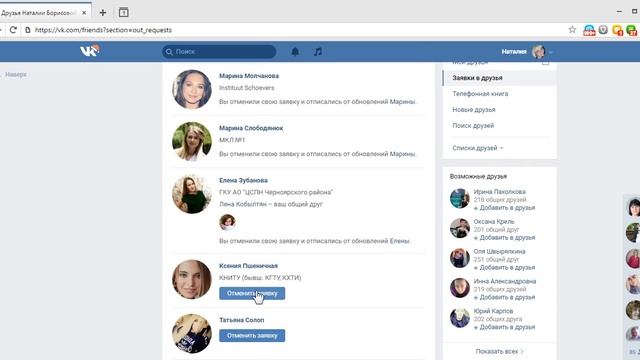Image resolution: width=640 pixels, height=360 pixels.
Task: Open the tab overview icon beside new tab
Action: [x=124, y=13]
